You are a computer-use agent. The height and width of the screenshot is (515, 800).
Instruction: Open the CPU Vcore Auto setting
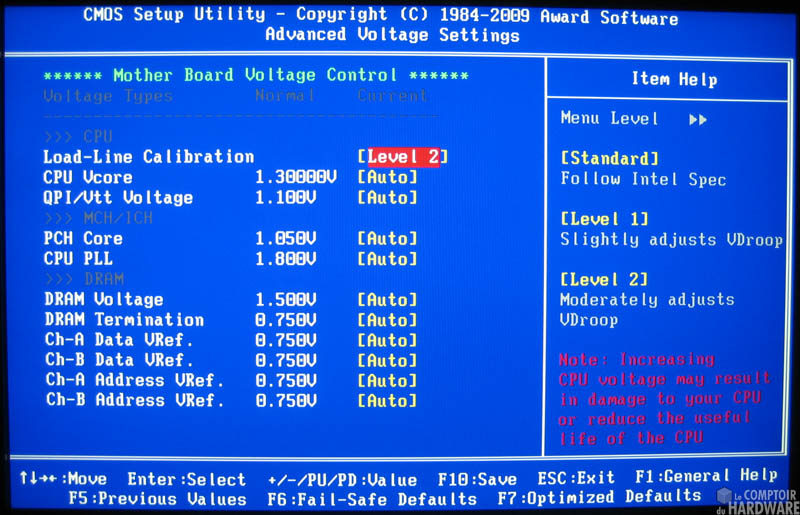387,177
